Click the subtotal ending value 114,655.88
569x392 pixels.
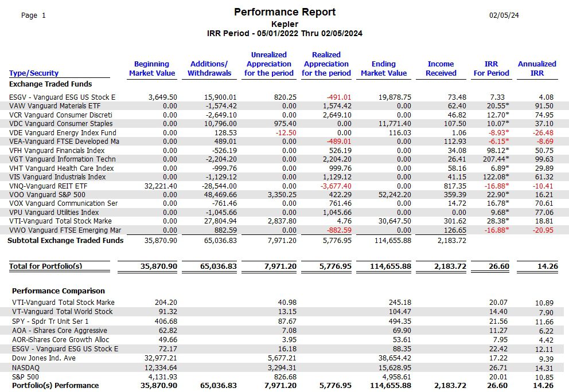393,241
